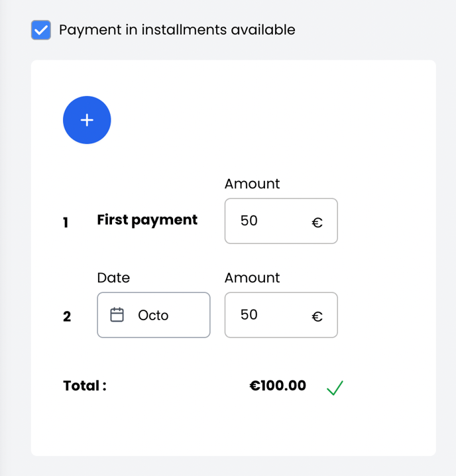Click the euro symbol in first Amount field
The image size is (456, 476).
coord(317,222)
